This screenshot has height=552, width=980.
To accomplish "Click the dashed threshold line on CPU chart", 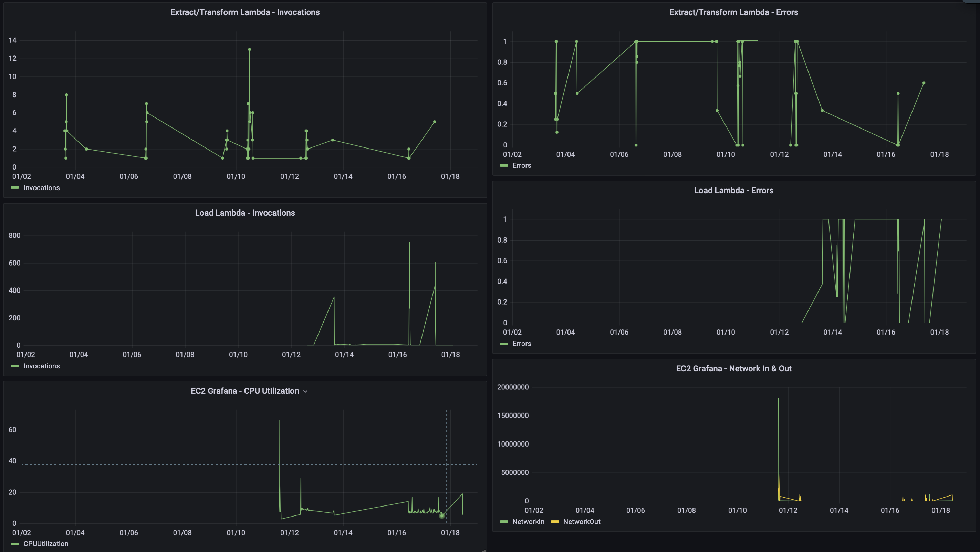I will [190, 464].
